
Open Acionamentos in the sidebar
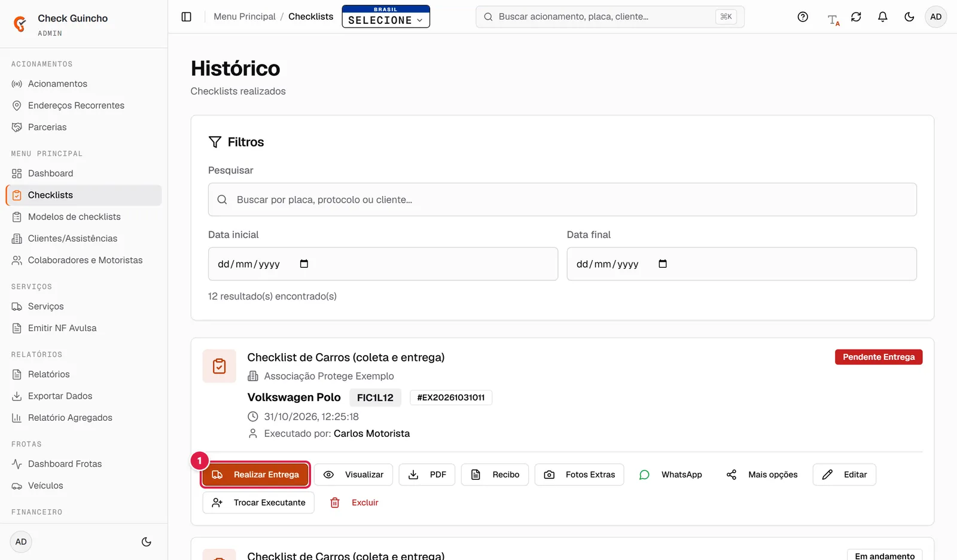[84, 84]
